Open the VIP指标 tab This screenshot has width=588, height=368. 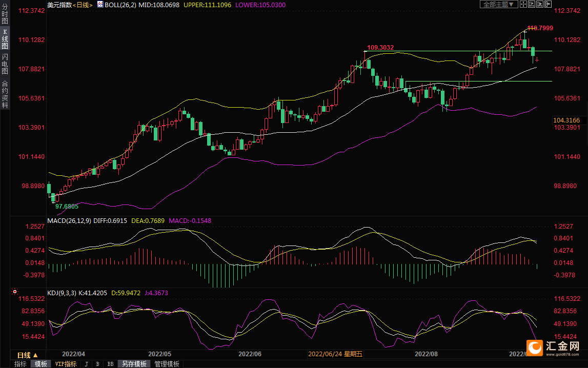66,364
